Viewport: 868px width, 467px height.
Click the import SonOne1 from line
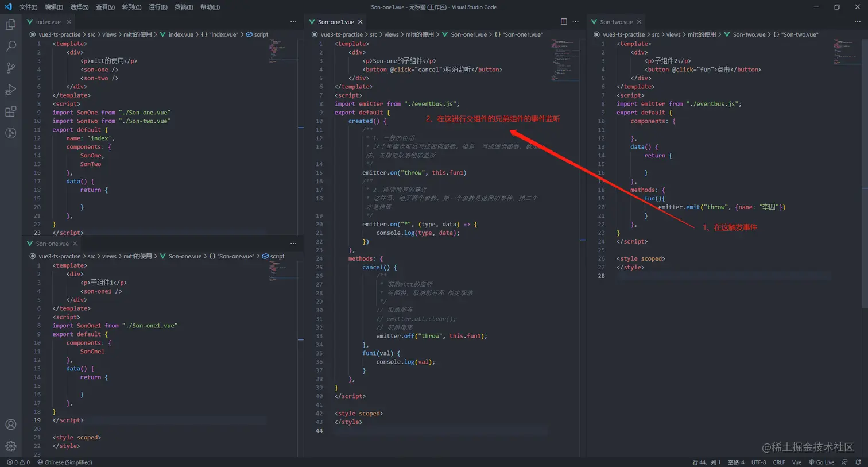click(115, 326)
